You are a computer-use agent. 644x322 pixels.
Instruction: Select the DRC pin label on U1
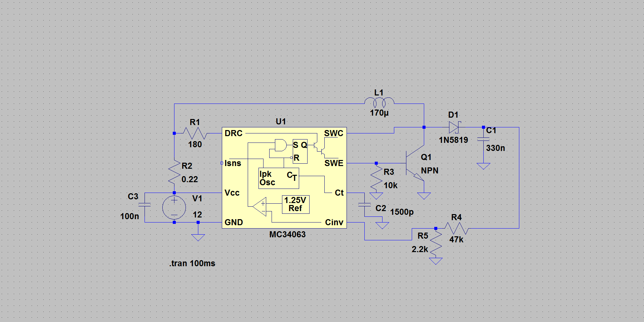234,133
